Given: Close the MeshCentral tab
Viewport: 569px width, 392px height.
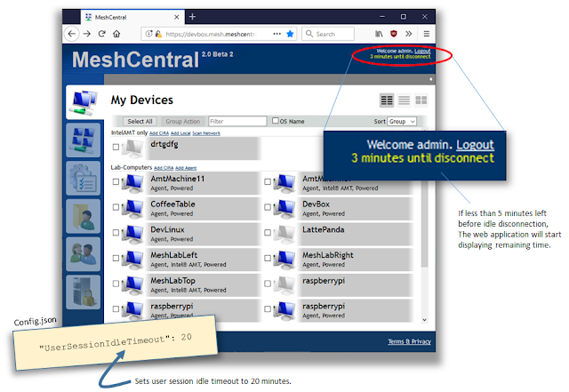Looking at the screenshot, I should click(176, 17).
